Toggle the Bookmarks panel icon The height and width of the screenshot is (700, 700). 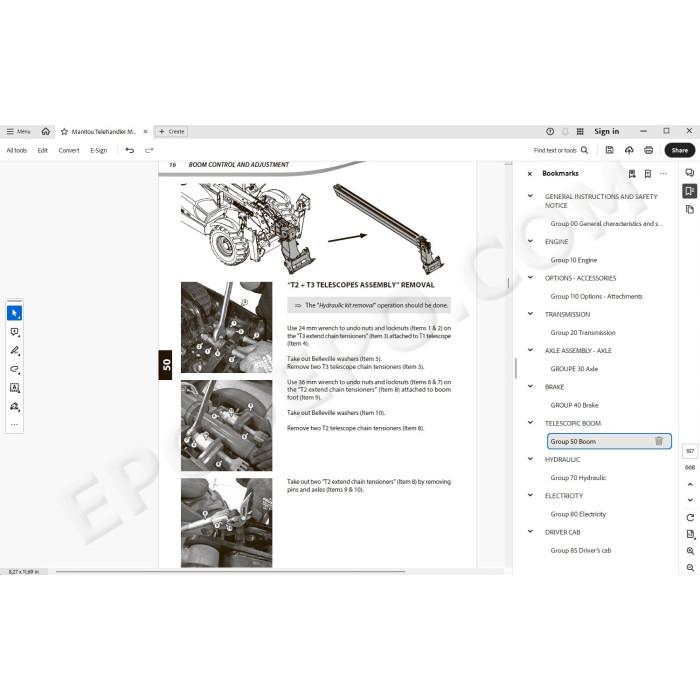[690, 191]
